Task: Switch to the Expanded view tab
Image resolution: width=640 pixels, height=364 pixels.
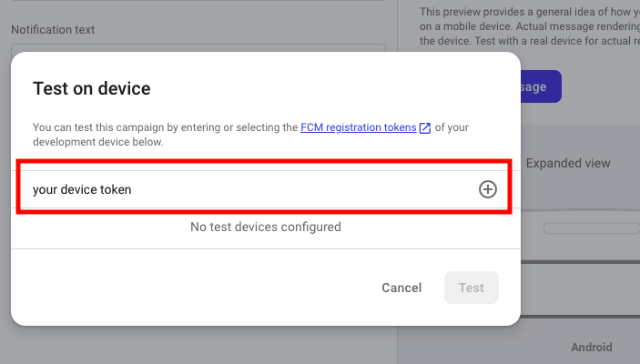Action: coord(568,164)
